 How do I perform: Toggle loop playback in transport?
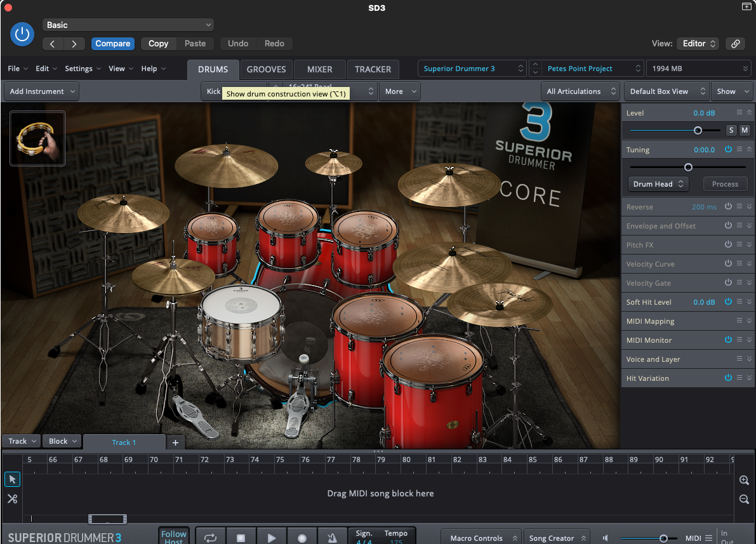[210, 538]
